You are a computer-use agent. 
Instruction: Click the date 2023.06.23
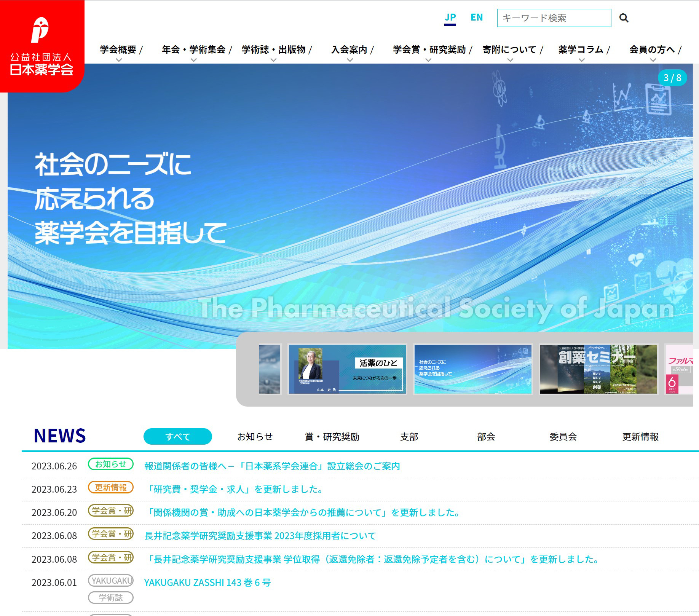tap(54, 489)
